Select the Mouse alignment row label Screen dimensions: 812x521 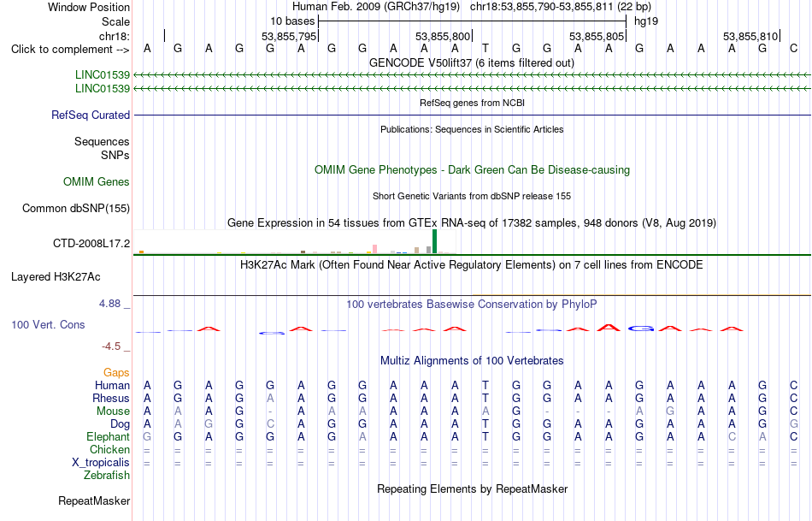(x=113, y=411)
